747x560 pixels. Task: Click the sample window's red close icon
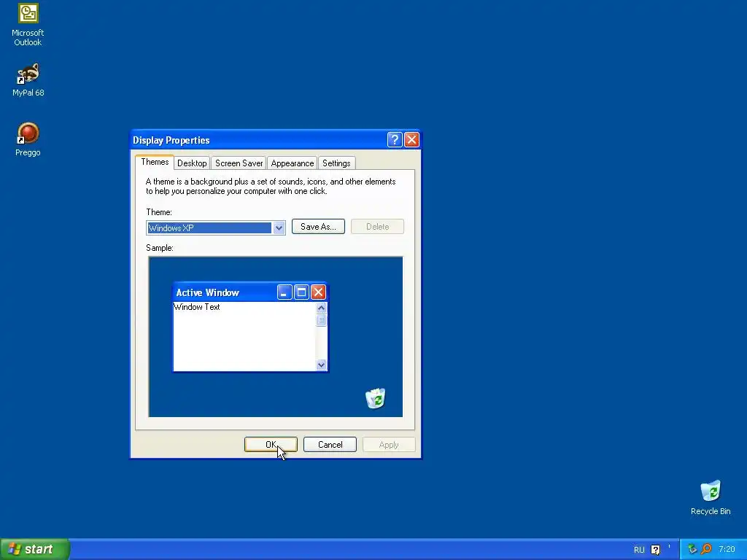point(318,292)
